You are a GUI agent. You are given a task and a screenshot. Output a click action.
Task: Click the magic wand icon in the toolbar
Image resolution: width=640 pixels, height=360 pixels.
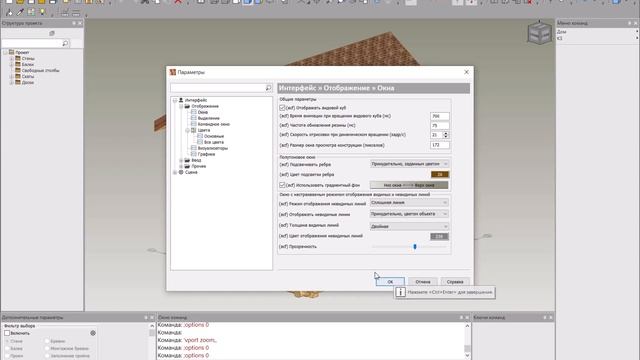point(9,12)
